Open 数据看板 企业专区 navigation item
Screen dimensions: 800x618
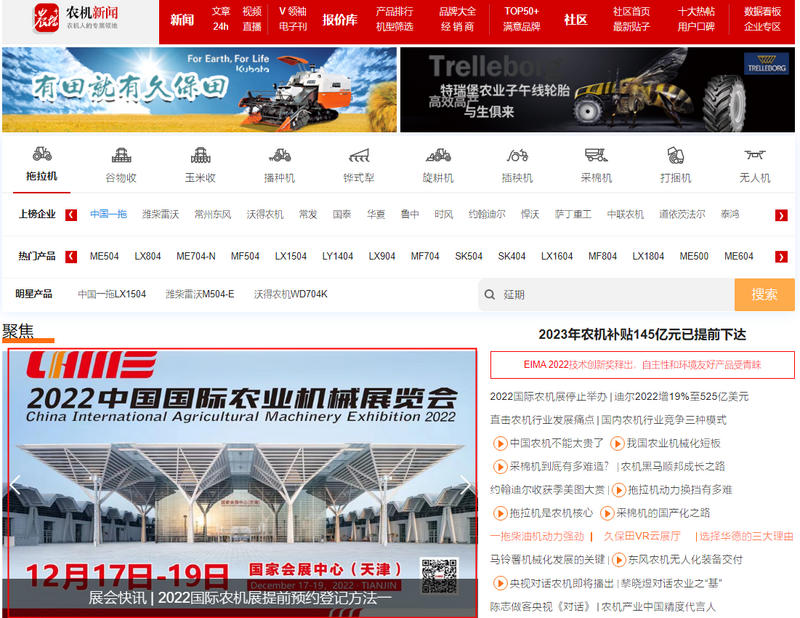click(x=762, y=19)
